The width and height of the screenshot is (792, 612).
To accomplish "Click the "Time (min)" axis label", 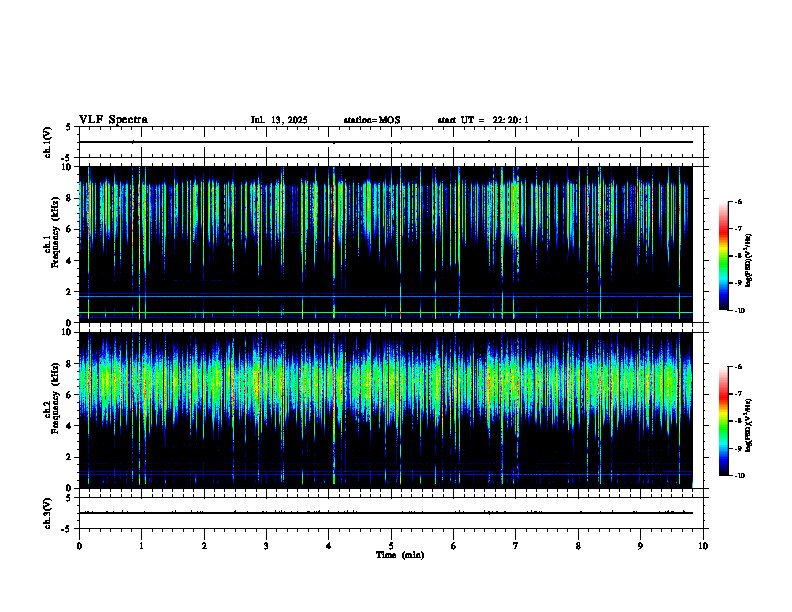I will point(400,555).
